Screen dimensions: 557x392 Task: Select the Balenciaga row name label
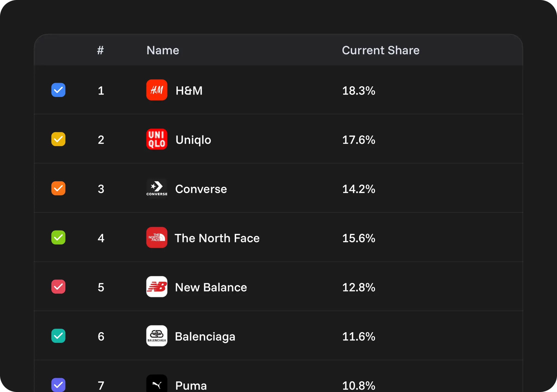(x=205, y=336)
